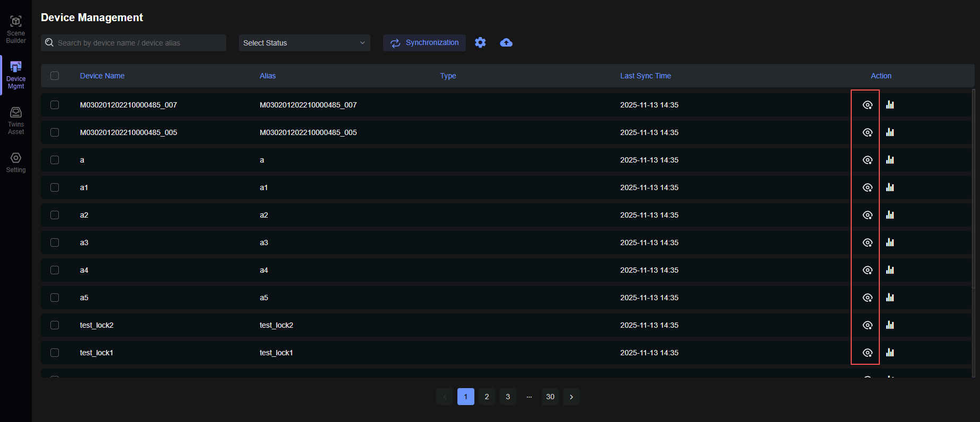
Task: Click view icon for M030201202210000485_007
Action: coord(867,105)
